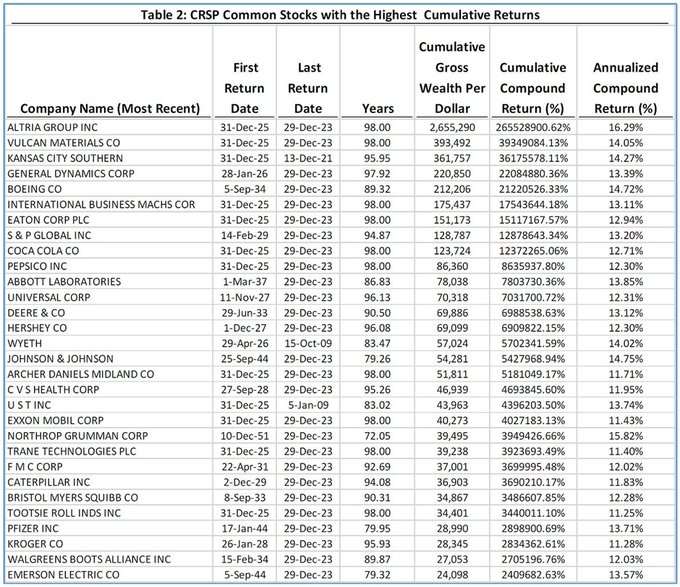
Task: Click WALGREENS BOOTS ALLIANCE INC name
Action: [x=89, y=560]
